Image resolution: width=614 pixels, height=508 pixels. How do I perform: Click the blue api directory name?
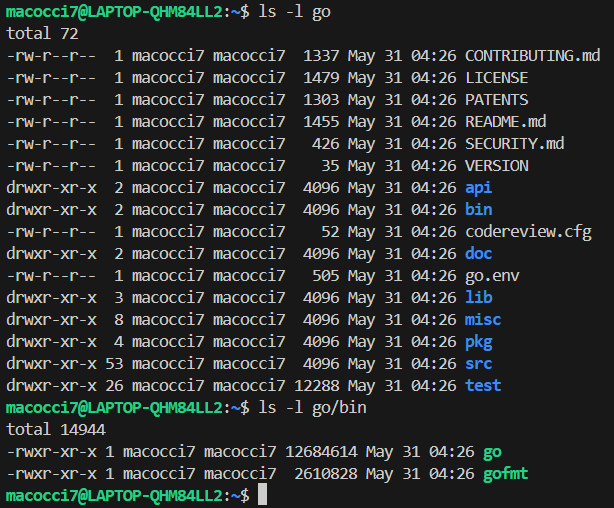(x=479, y=188)
